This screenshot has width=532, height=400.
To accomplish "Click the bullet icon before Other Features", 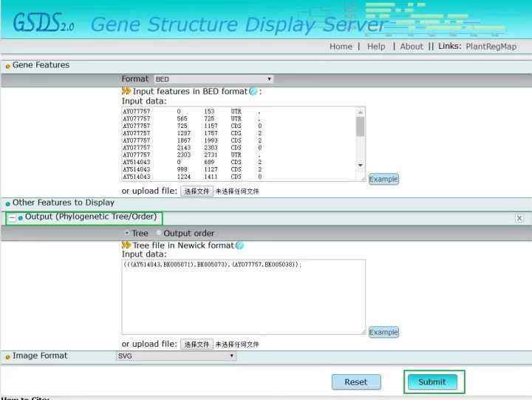I will [x=7, y=204].
